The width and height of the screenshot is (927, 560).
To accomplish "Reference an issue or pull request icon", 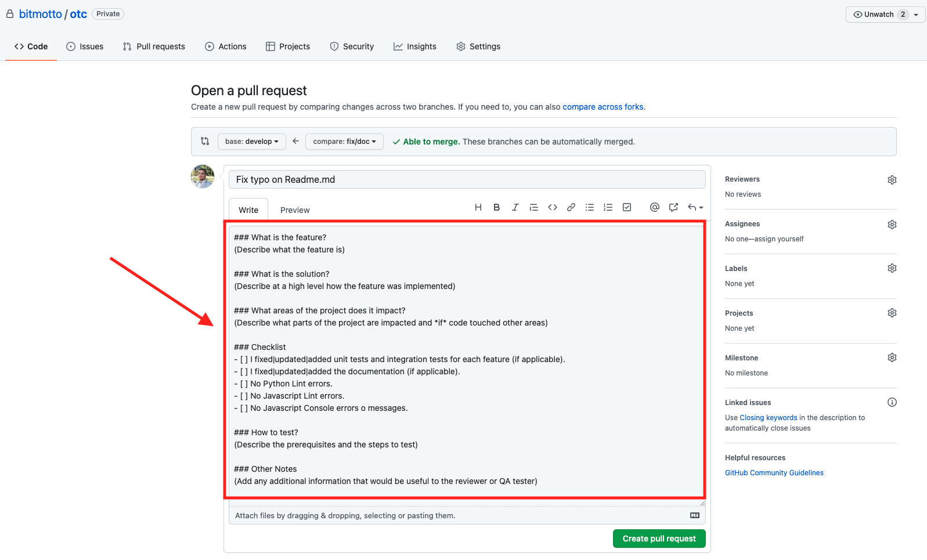I will (673, 207).
